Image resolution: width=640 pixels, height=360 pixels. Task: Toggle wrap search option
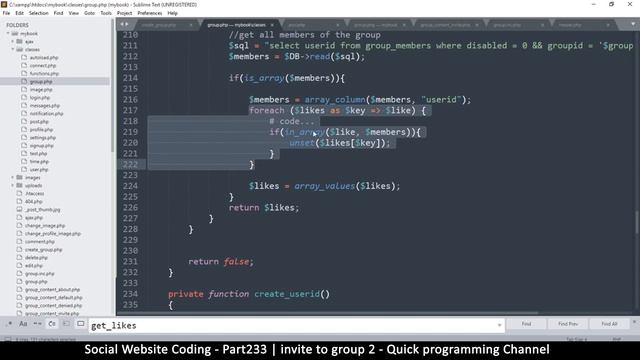coord(52,324)
